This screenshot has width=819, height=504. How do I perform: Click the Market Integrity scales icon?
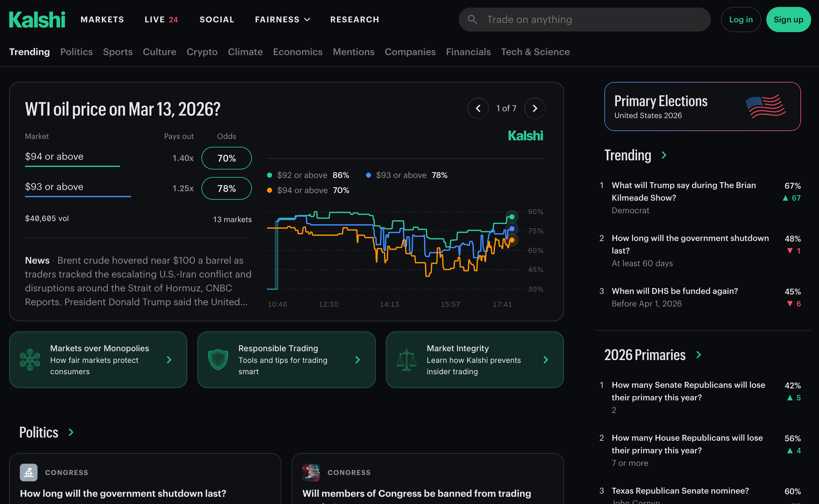pos(406,360)
